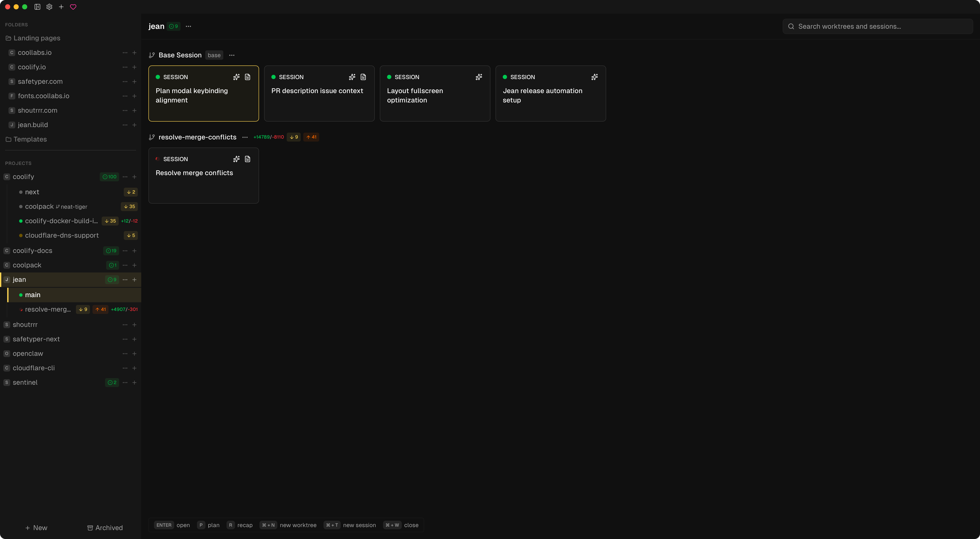
Task: Click the pink heart icon
Action: (x=73, y=7)
